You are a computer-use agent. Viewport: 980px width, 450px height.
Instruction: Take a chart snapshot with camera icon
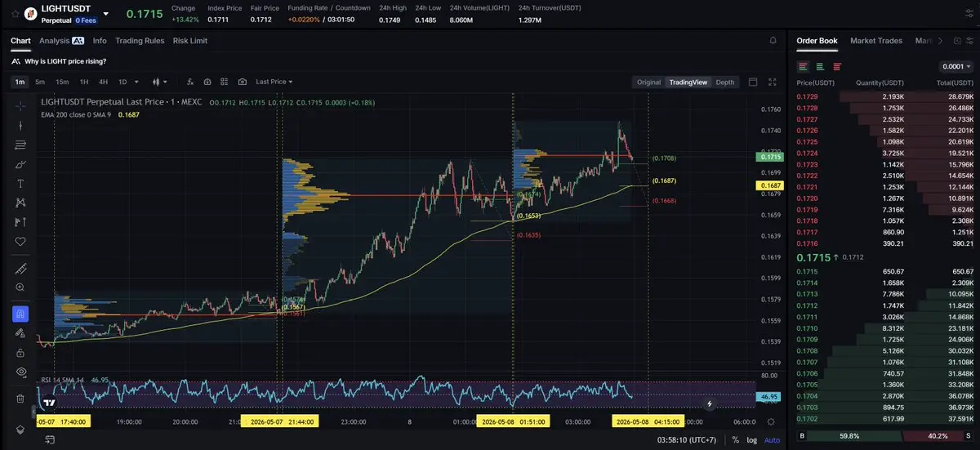click(x=243, y=82)
